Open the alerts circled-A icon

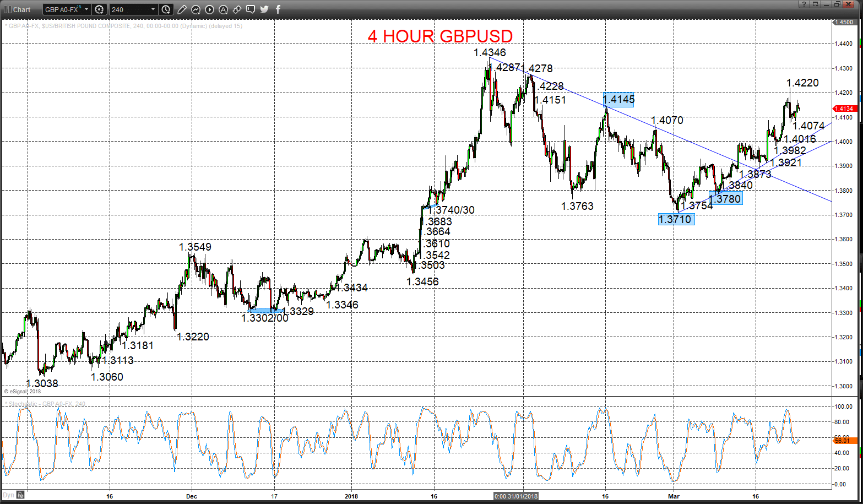coord(223,9)
